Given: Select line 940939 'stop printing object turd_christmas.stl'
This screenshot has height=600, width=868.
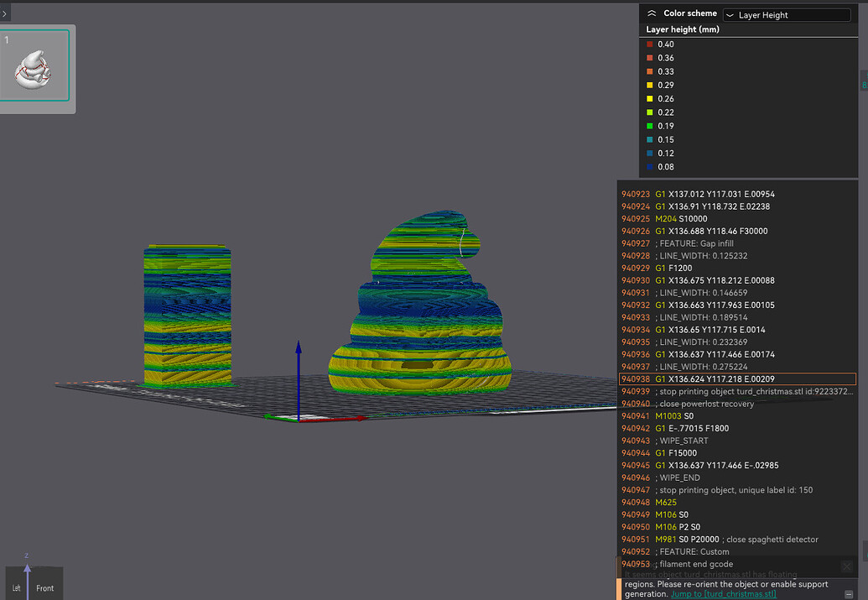Looking at the screenshot, I should pyautogui.click(x=737, y=391).
